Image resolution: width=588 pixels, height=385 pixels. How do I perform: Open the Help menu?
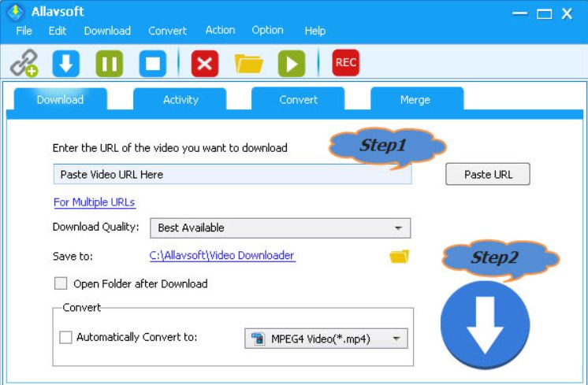(315, 31)
